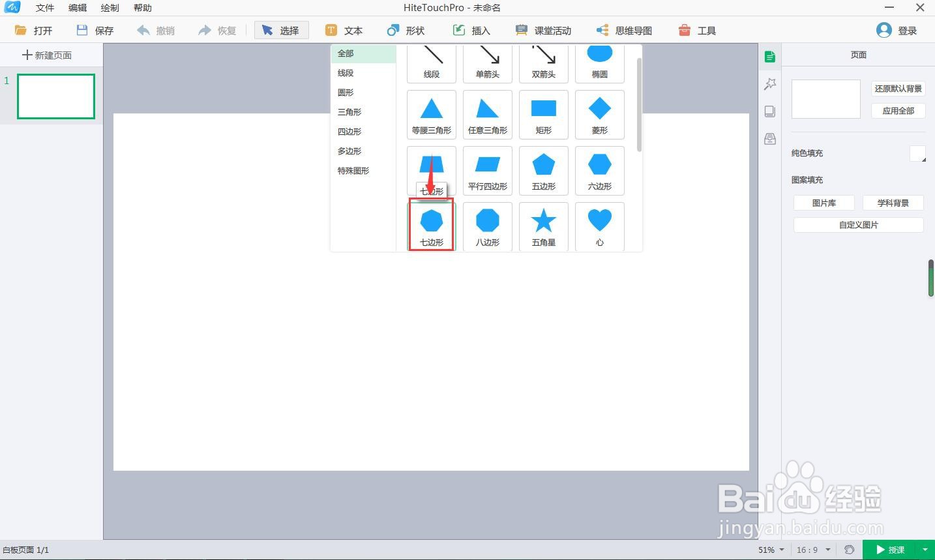This screenshot has width=935, height=560.
Task: Open the 思维导图 mind map tool
Action: pos(624,31)
